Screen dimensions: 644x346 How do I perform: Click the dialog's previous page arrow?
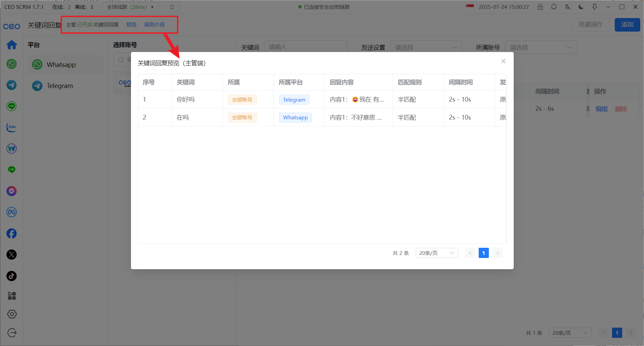470,253
